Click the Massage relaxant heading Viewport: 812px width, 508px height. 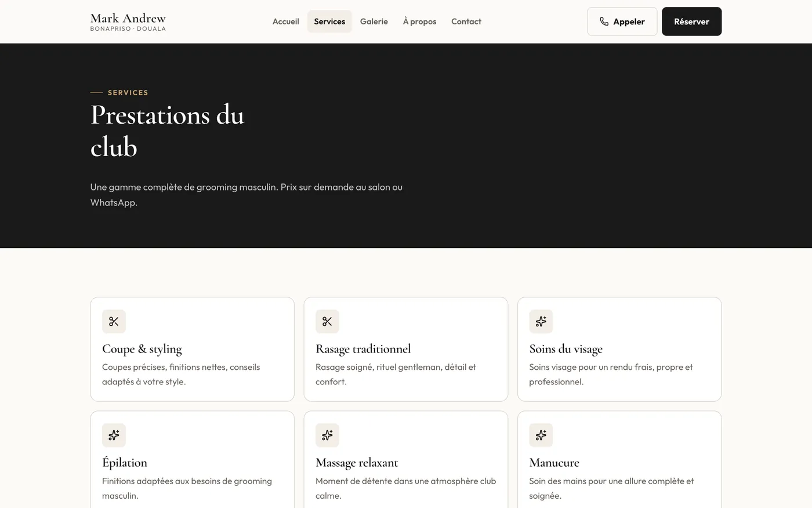pyautogui.click(x=357, y=463)
